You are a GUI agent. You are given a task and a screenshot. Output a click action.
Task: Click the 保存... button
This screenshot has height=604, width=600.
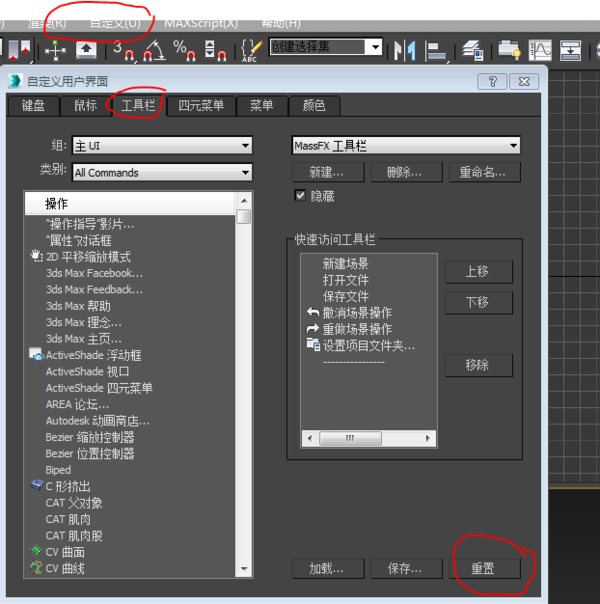click(x=406, y=569)
